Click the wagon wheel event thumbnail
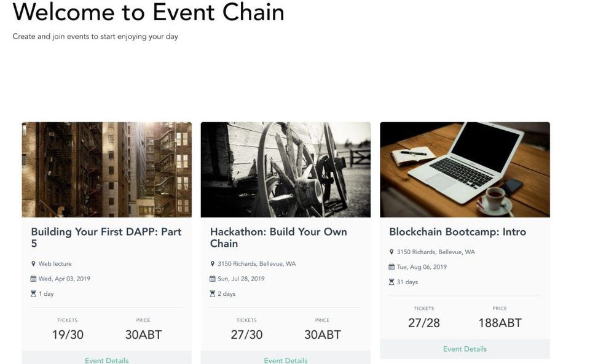 click(286, 169)
